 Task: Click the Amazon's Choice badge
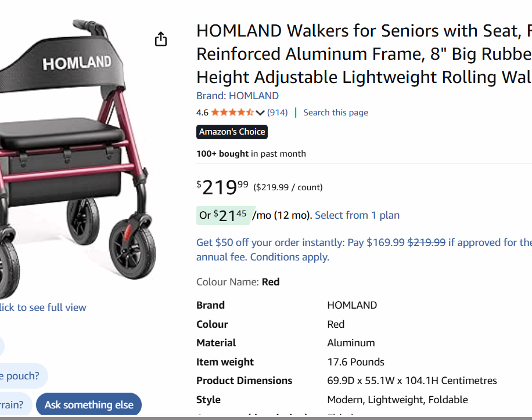pyautogui.click(x=232, y=132)
